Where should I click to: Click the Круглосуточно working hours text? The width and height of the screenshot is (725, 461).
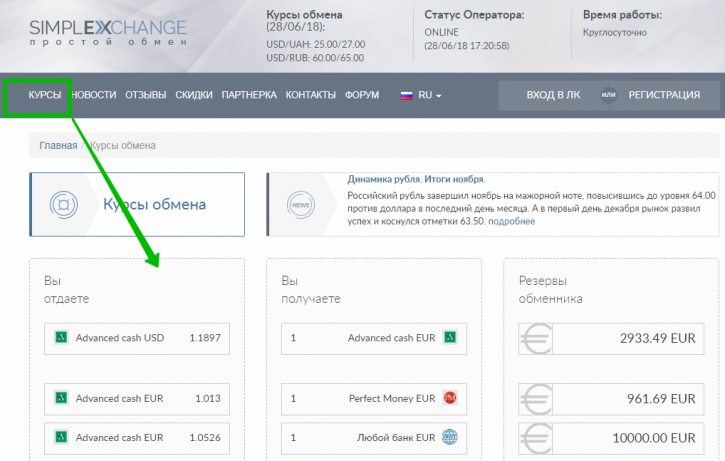(614, 32)
